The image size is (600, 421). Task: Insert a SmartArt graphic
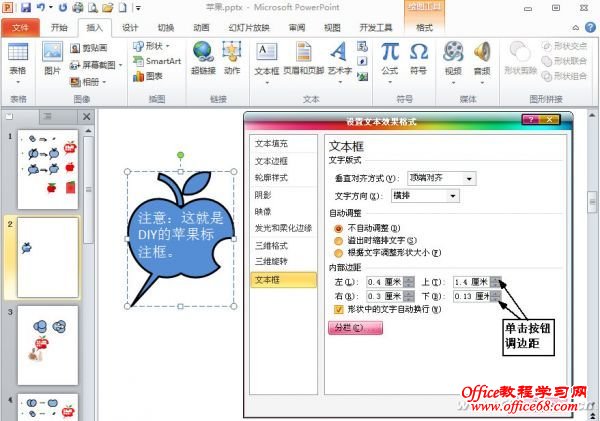point(157,61)
